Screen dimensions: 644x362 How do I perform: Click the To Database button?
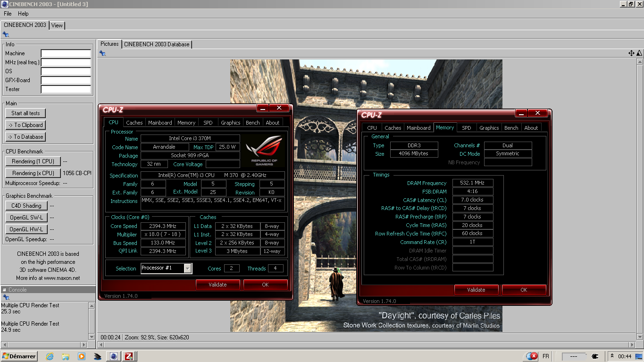tap(25, 137)
